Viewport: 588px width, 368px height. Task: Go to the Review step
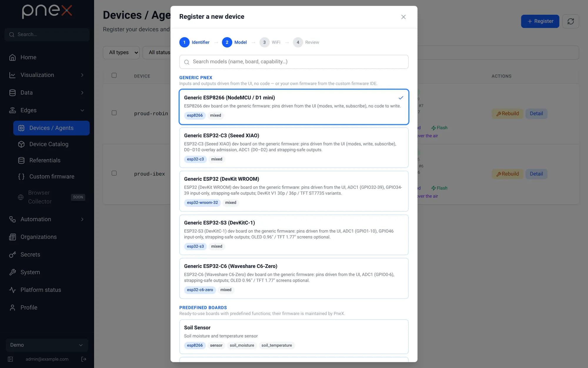[x=306, y=42]
